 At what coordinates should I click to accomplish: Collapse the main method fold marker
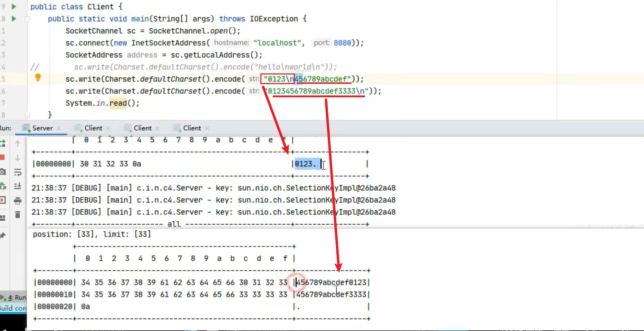coord(27,19)
